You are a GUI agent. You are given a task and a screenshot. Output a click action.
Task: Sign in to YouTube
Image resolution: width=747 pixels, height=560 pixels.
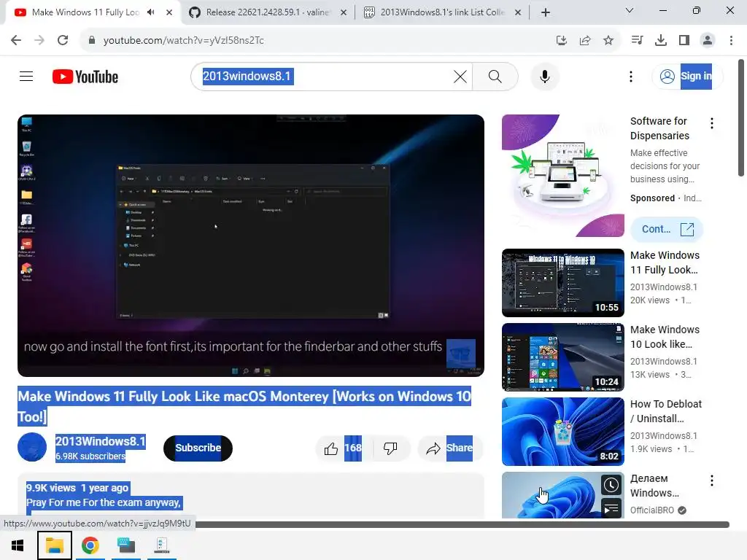(686, 76)
